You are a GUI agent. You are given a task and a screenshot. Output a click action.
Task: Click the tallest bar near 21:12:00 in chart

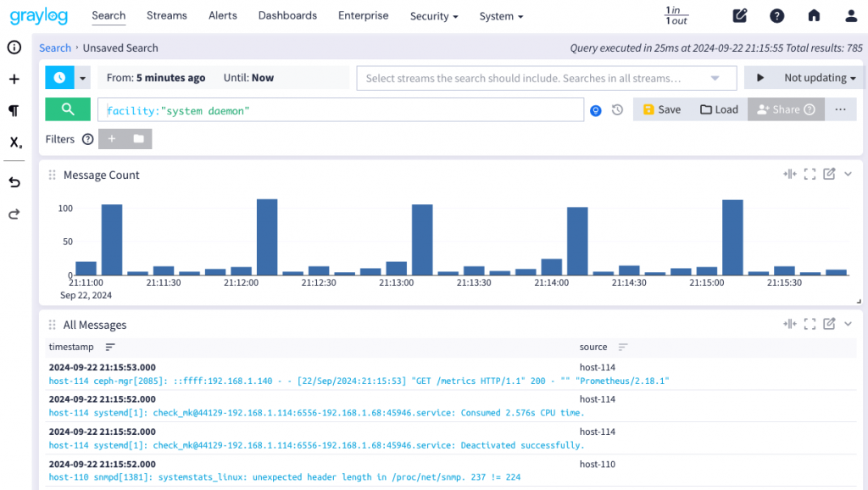267,237
